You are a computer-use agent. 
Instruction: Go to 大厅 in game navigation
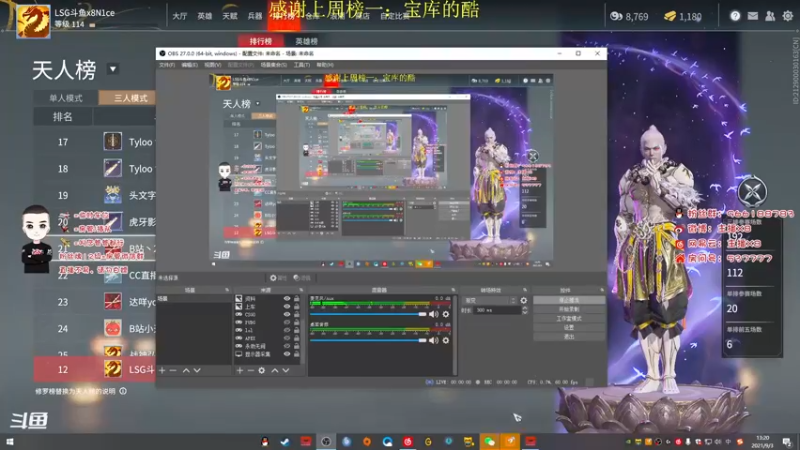click(180, 16)
